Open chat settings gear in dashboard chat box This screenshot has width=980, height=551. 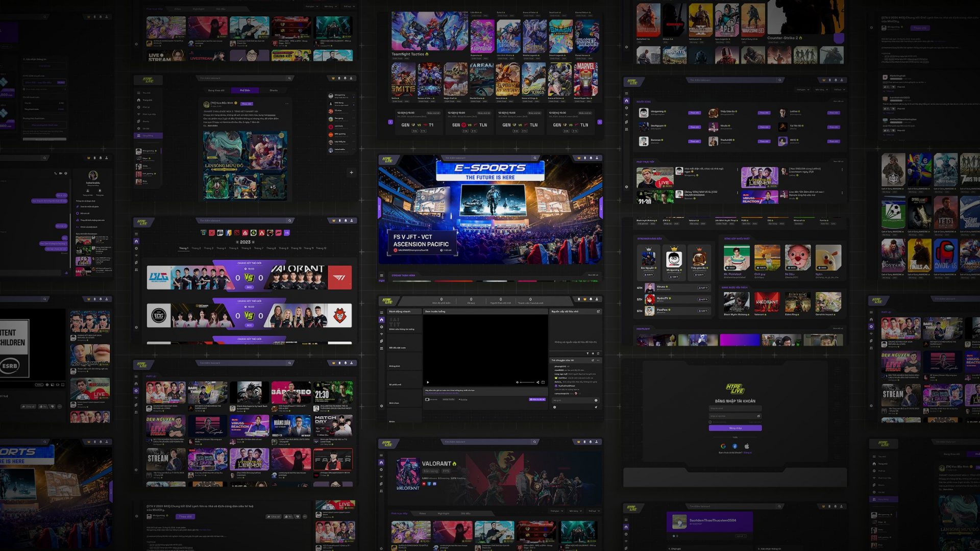(555, 407)
